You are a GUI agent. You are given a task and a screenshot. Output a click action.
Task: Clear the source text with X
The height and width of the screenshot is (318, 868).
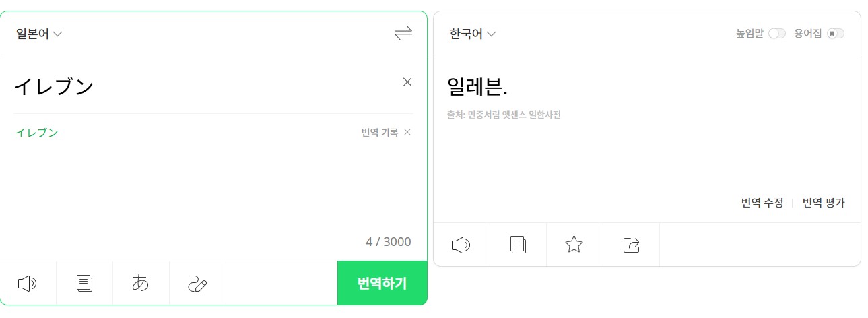[x=407, y=82]
